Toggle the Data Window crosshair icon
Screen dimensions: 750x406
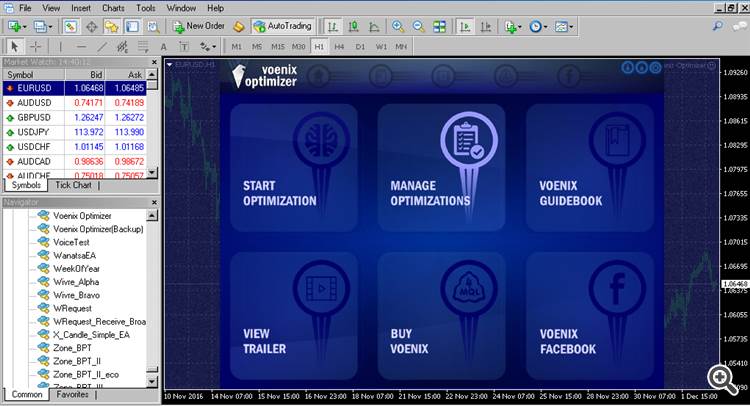[92, 26]
